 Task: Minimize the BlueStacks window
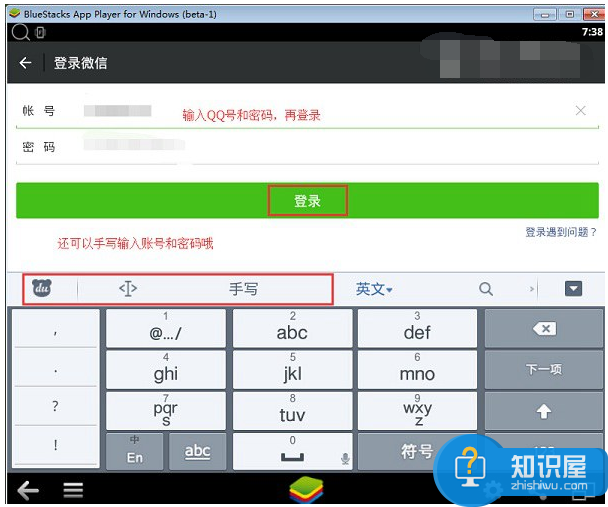(545, 15)
